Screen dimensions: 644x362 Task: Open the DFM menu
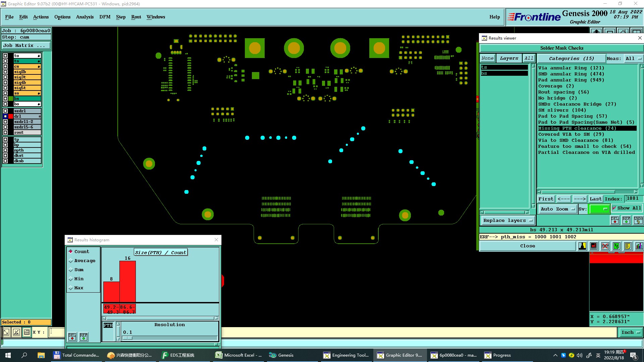tap(105, 17)
